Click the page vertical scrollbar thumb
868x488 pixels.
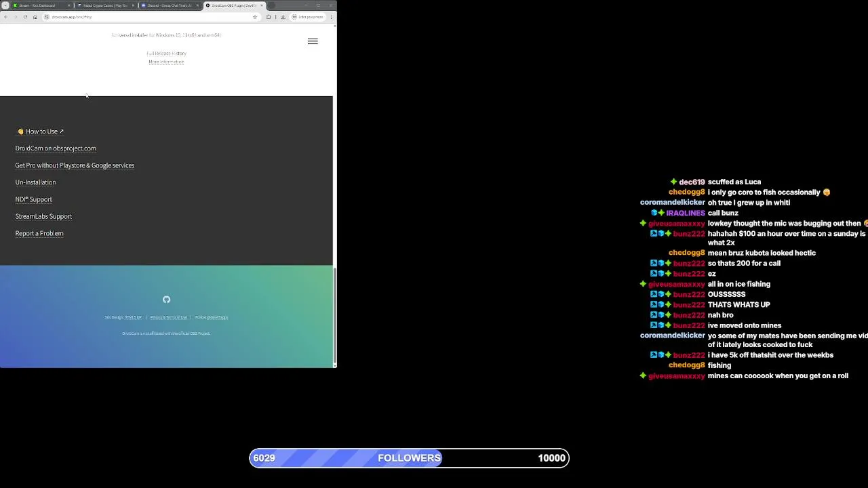335,316
